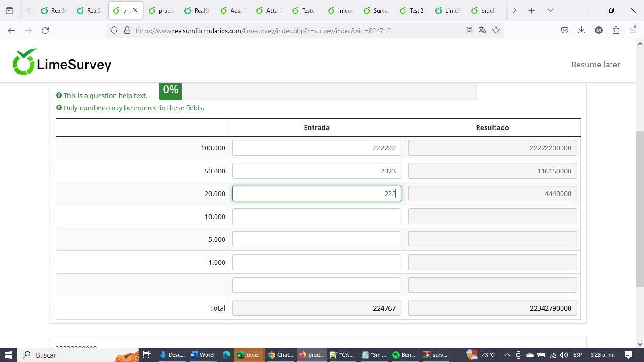This screenshot has width=644, height=362.
Task: Open the Firefox hamburger menu
Action: 633,31
